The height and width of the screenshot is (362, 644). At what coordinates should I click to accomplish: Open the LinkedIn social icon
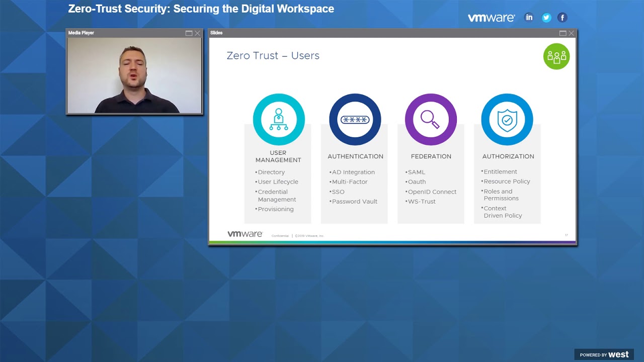pyautogui.click(x=529, y=18)
